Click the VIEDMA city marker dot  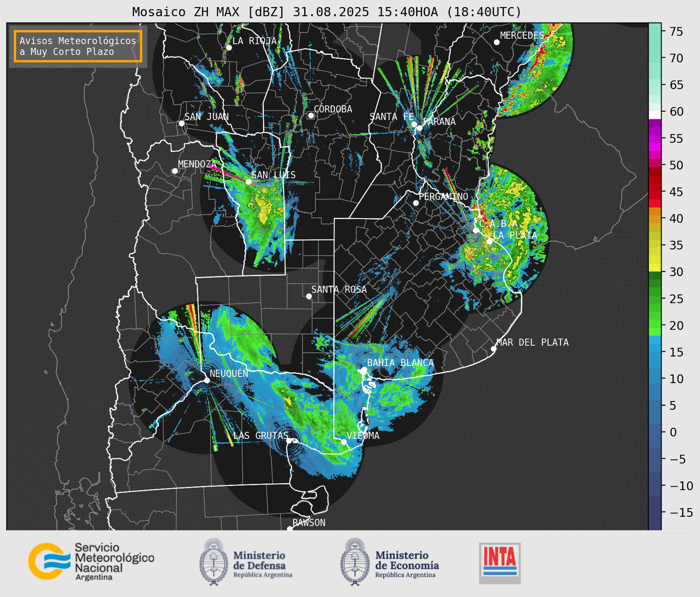344,442
